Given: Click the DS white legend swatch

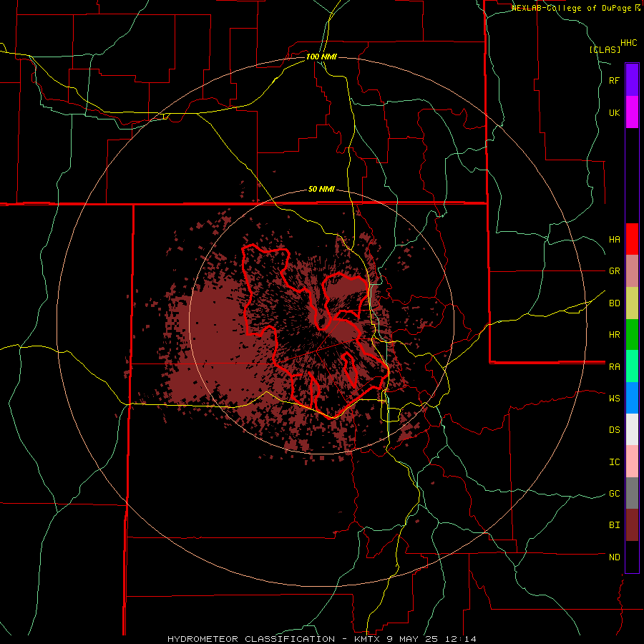Looking at the screenshot, I should tap(632, 429).
